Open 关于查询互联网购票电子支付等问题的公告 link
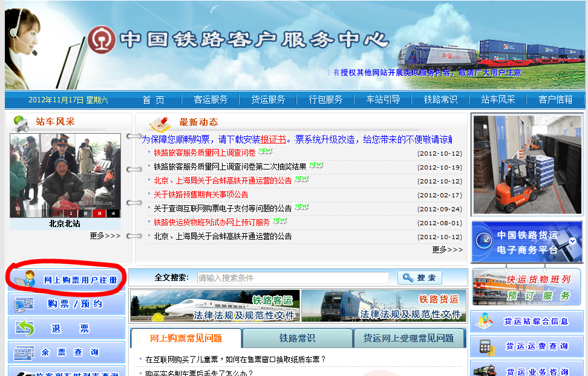The image size is (588, 376). tap(223, 208)
